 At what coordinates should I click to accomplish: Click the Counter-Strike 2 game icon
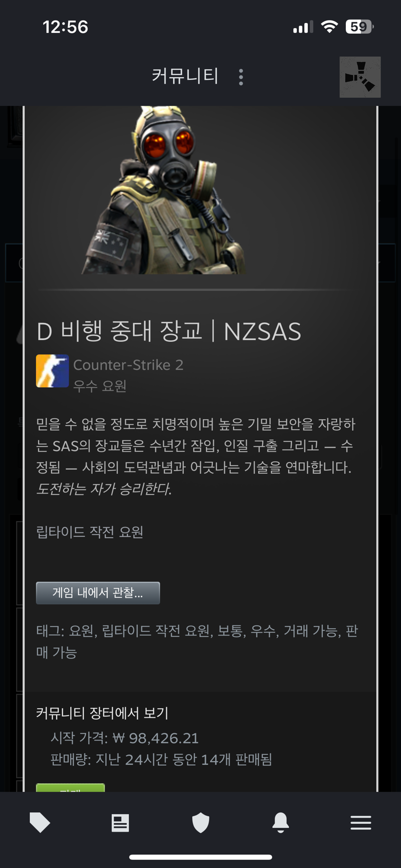coord(52,371)
